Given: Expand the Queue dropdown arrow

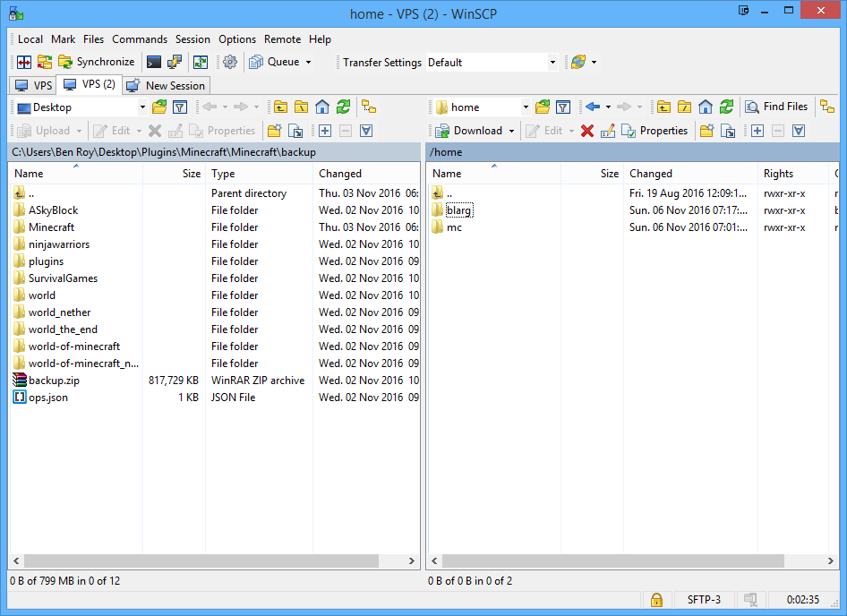Looking at the screenshot, I should click(x=308, y=63).
